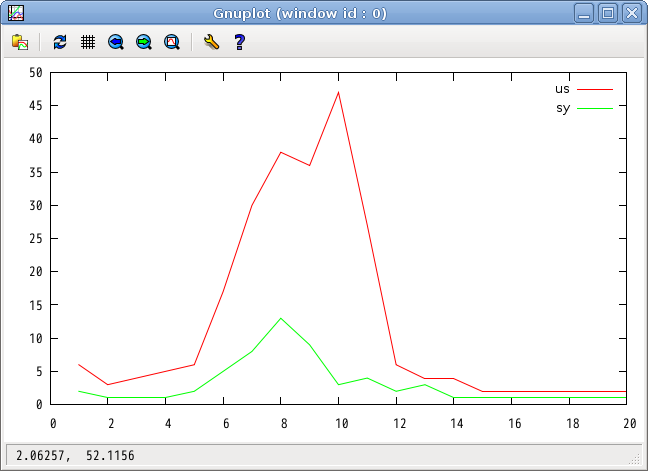The image size is (648, 471).
Task: Autoscale the plot axes
Action: pyautogui.click(x=172, y=42)
